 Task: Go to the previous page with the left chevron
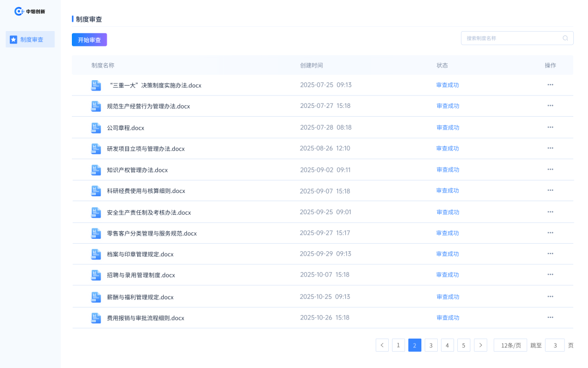(x=382, y=345)
